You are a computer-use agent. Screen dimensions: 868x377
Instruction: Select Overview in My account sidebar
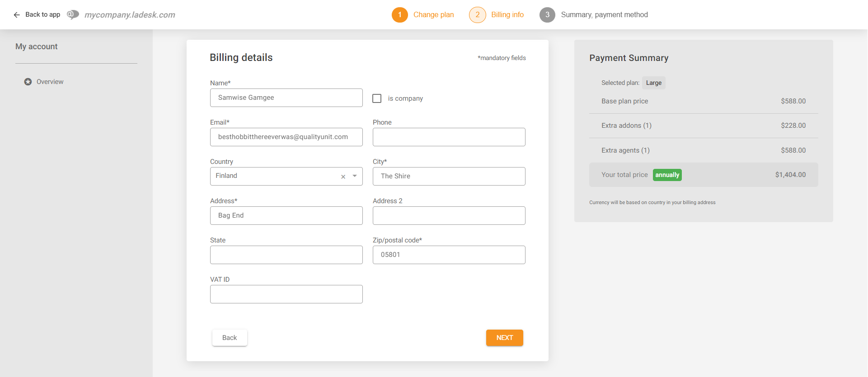tap(50, 82)
